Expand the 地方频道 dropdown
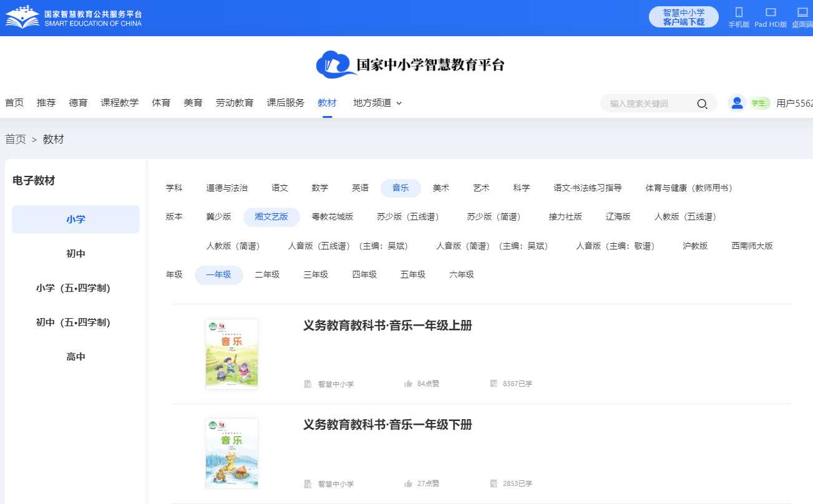The width and height of the screenshot is (813, 504). [x=377, y=103]
